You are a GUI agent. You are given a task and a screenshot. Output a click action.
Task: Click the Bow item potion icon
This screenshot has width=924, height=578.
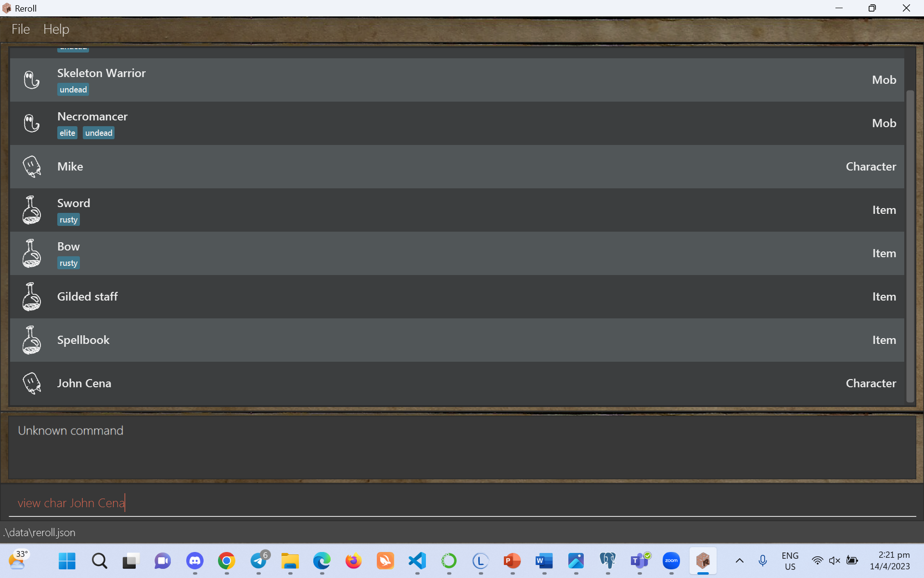click(x=32, y=253)
